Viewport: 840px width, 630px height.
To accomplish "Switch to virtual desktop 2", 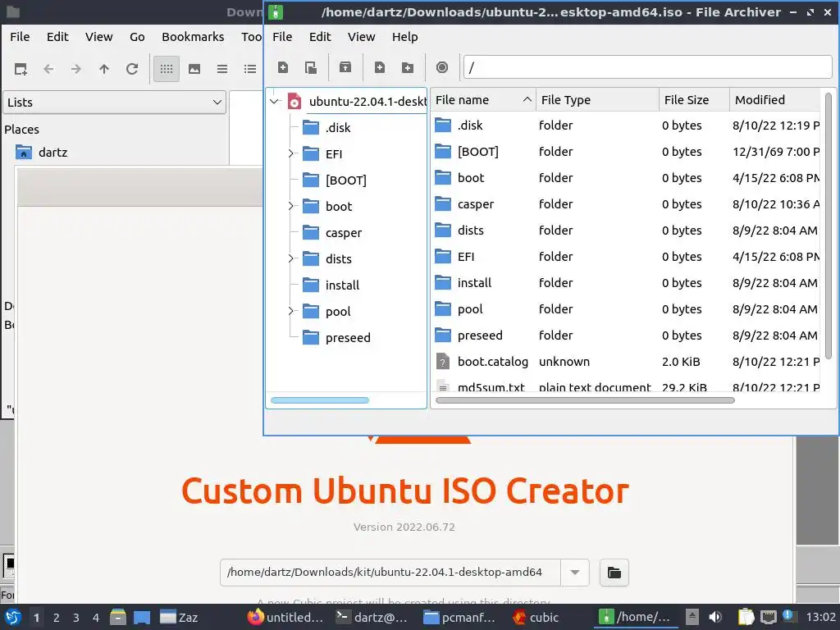I will tap(57, 618).
